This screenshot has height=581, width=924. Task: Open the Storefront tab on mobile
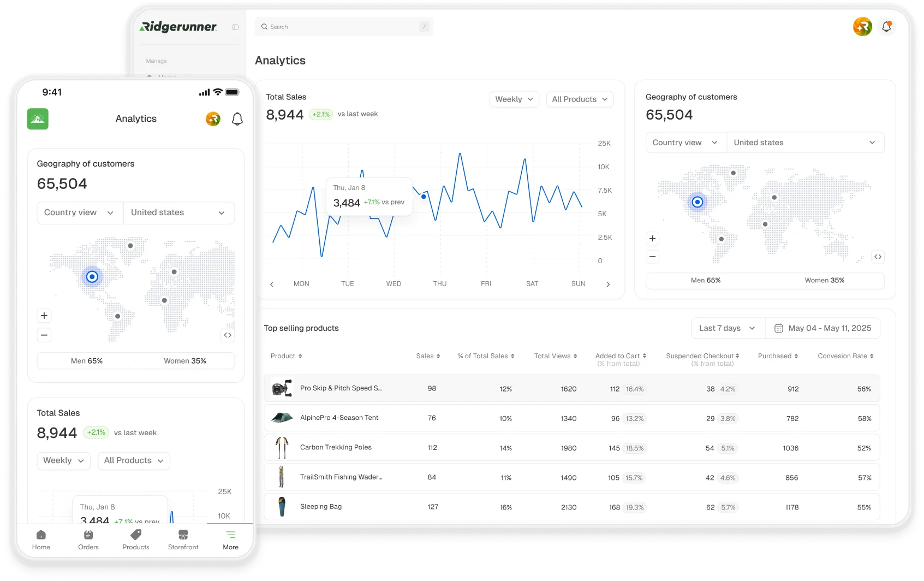pos(183,539)
